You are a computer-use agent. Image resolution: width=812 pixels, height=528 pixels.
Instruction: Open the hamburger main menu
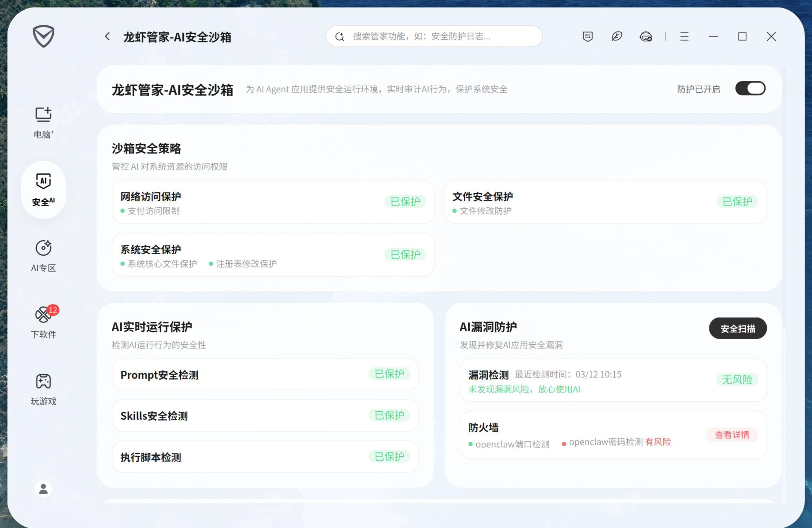[684, 36]
